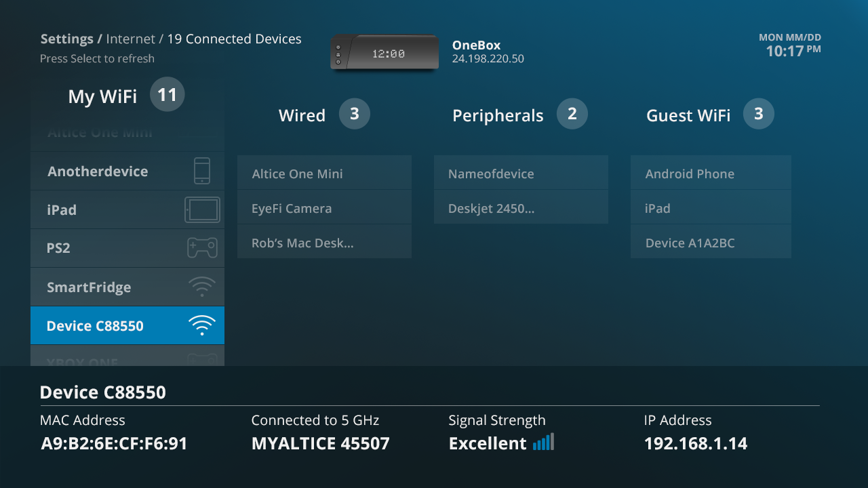The image size is (868, 488).
Task: Click the WiFi icon next to SmartFridge
Action: coord(202,287)
